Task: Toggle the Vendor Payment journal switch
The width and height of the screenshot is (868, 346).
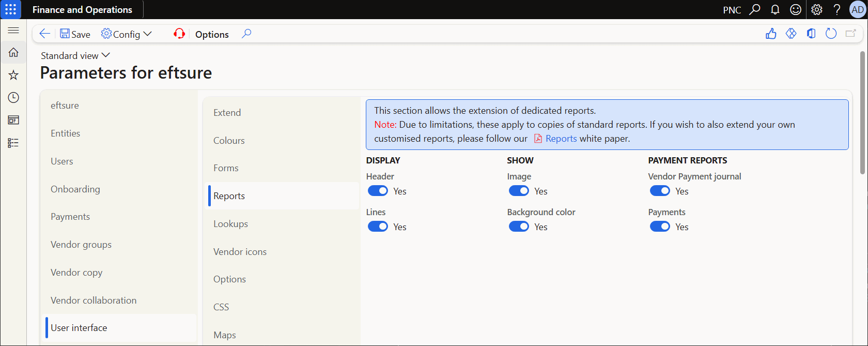Action: coord(660,191)
